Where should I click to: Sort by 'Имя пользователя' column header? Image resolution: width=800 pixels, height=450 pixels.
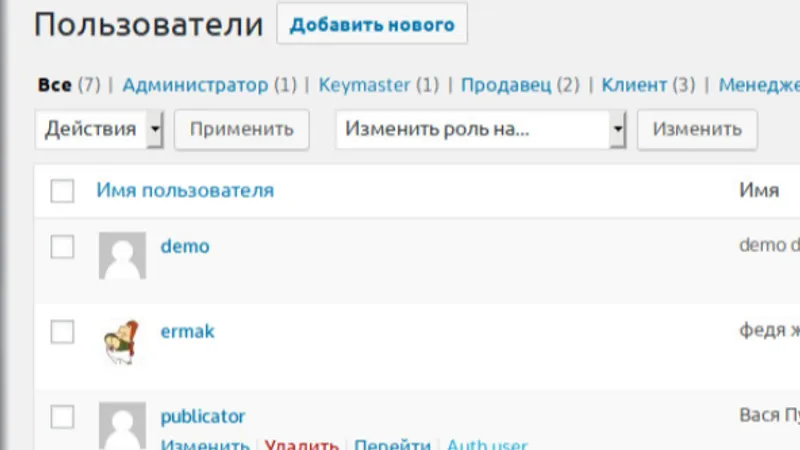[x=185, y=190]
